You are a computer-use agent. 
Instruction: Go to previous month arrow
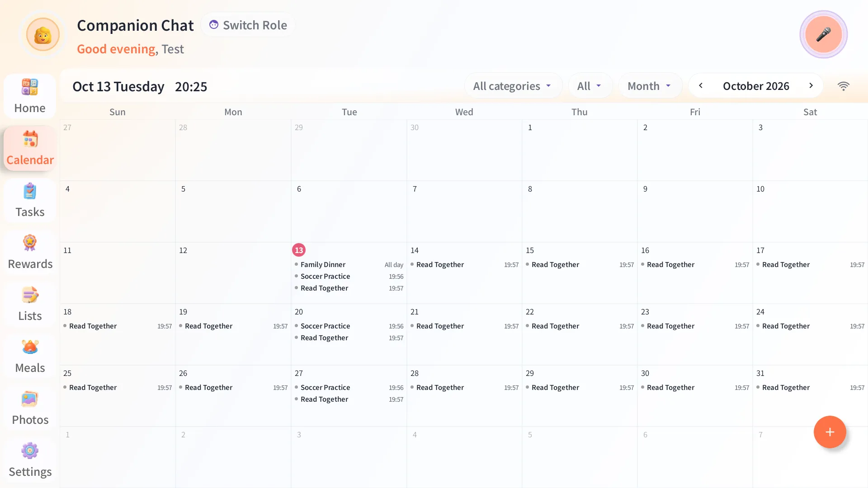tap(701, 85)
